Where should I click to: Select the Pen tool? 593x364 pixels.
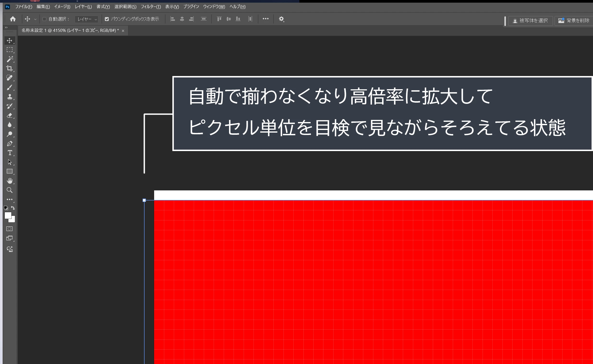(x=9, y=143)
